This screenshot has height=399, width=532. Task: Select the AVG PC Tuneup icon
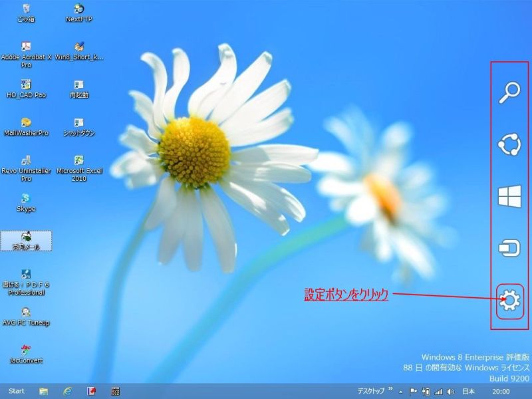coord(26,313)
